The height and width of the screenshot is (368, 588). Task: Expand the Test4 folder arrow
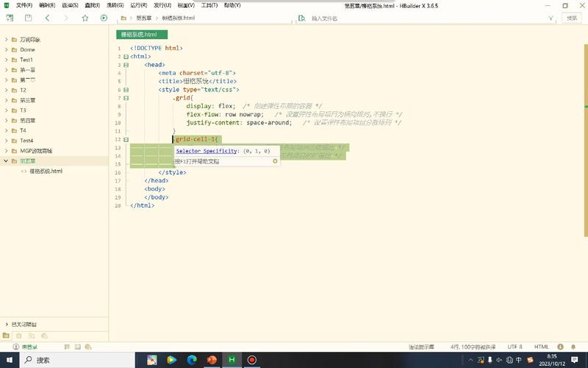tap(6, 141)
